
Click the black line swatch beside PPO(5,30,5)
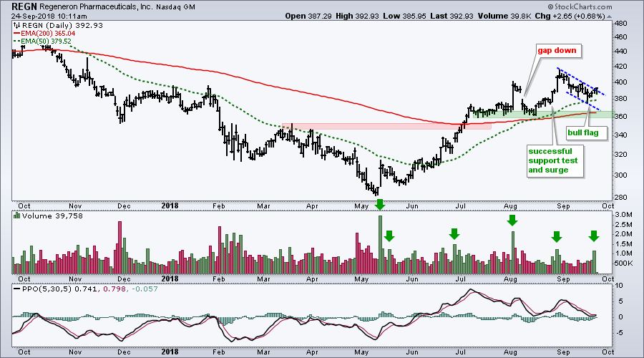[17, 289]
